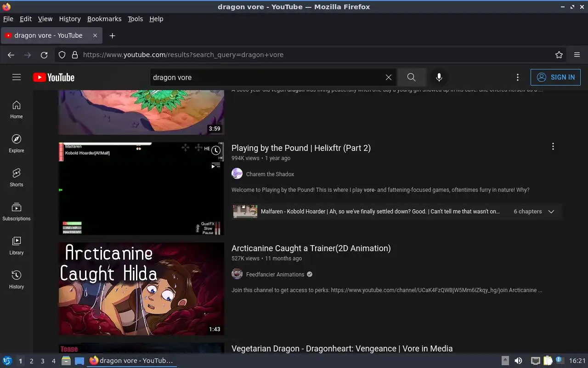The width and height of the screenshot is (588, 368).
Task: Click the 3:59 video thumbnail at top
Action: pos(141,112)
